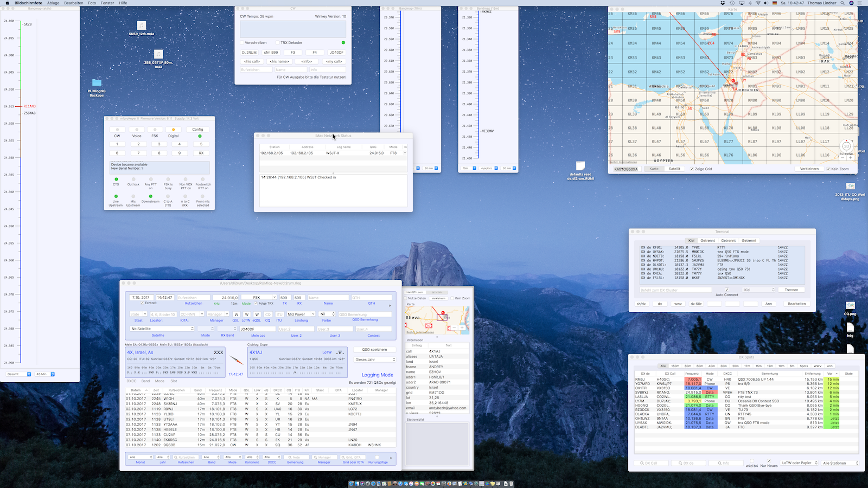Viewport: 868px width, 488px height.
Task: Open Spotlight search in menu bar
Action: (x=843, y=3)
